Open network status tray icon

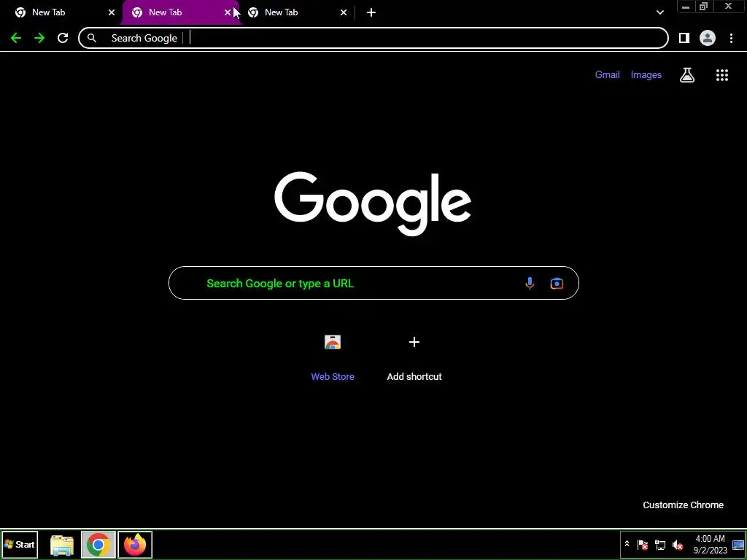point(659,545)
